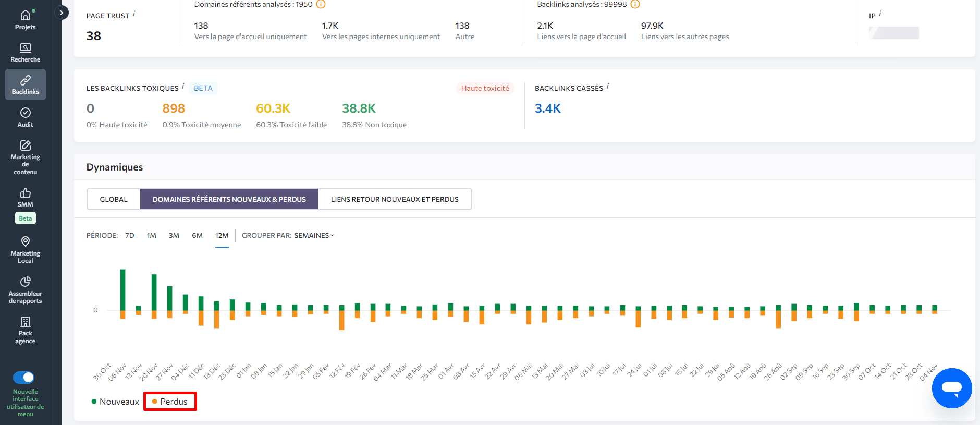Set period to 12M

[x=222, y=236]
